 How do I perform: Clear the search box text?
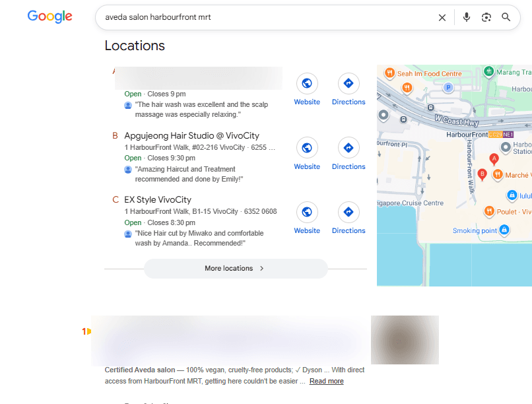click(442, 17)
